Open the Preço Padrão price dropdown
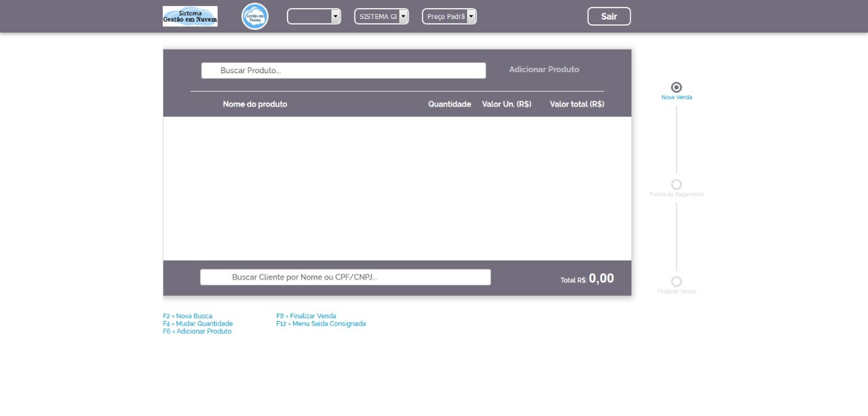The height and width of the screenshot is (416, 868). [x=450, y=16]
